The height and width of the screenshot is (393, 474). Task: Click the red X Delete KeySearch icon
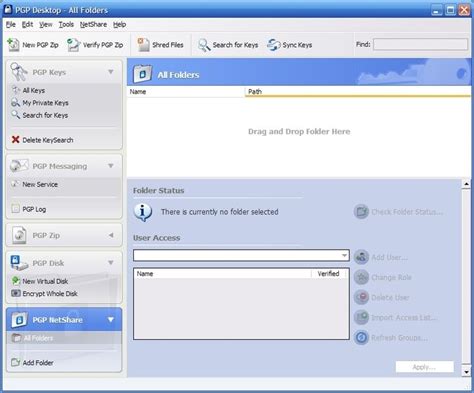click(x=15, y=140)
